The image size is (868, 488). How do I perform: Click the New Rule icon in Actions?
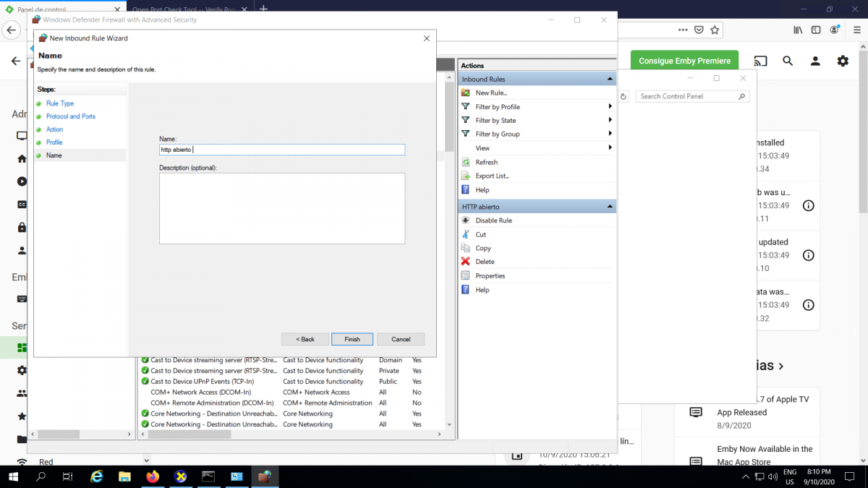click(x=466, y=93)
